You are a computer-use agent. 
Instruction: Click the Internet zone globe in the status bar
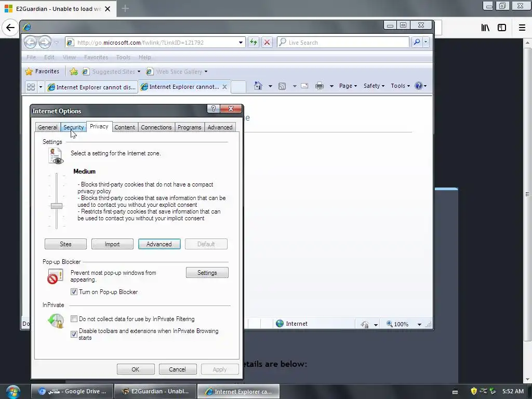[280, 324]
